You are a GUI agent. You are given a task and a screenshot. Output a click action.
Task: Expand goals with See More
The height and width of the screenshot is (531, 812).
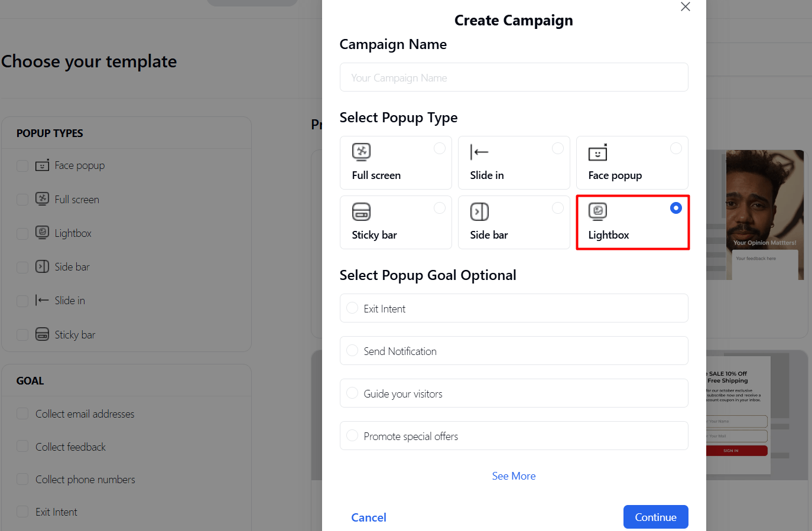514,476
